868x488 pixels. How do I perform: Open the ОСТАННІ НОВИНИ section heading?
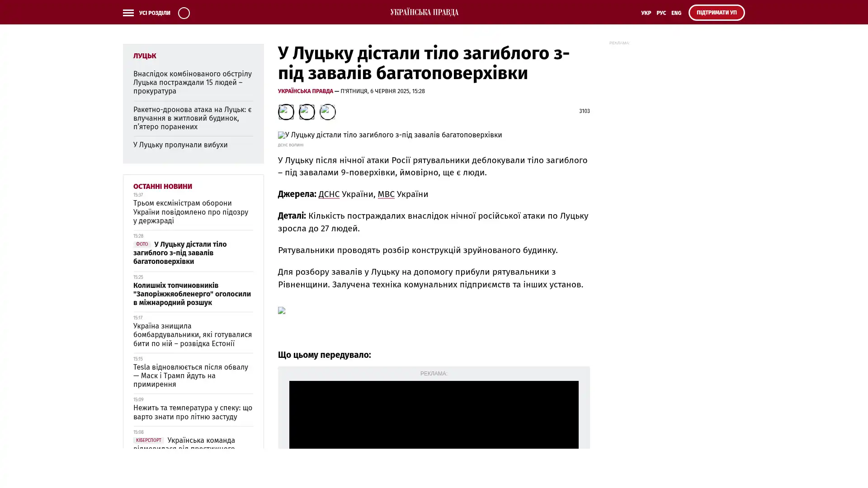162,187
